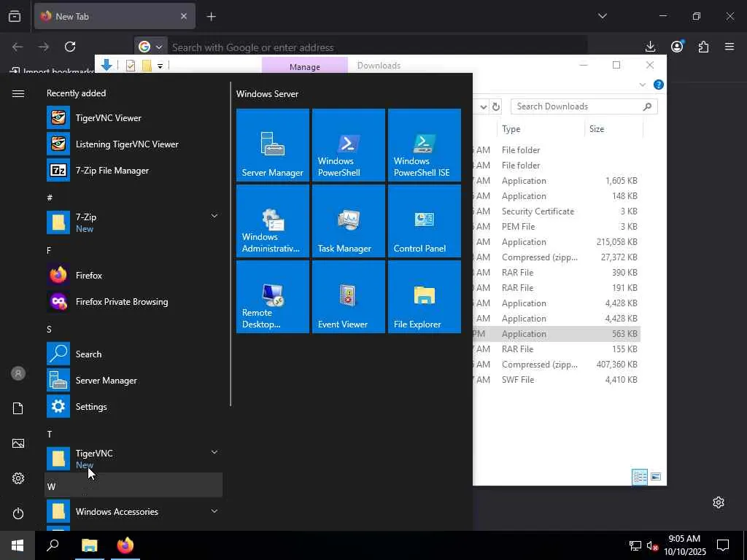Close the New Tab tab

click(x=184, y=16)
